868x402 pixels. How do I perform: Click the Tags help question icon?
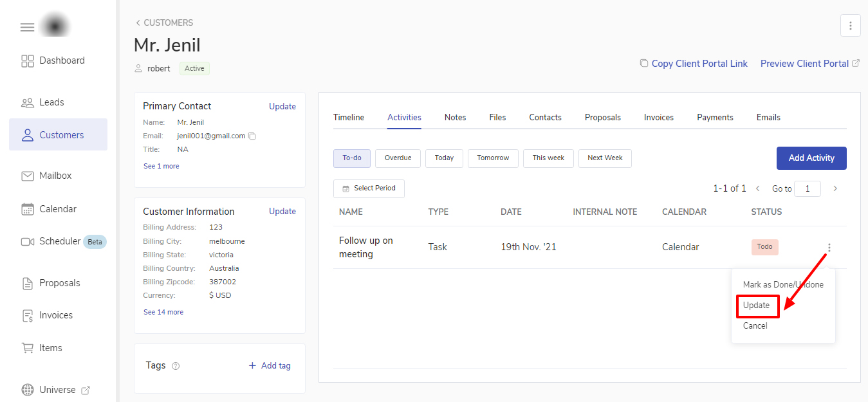click(176, 366)
